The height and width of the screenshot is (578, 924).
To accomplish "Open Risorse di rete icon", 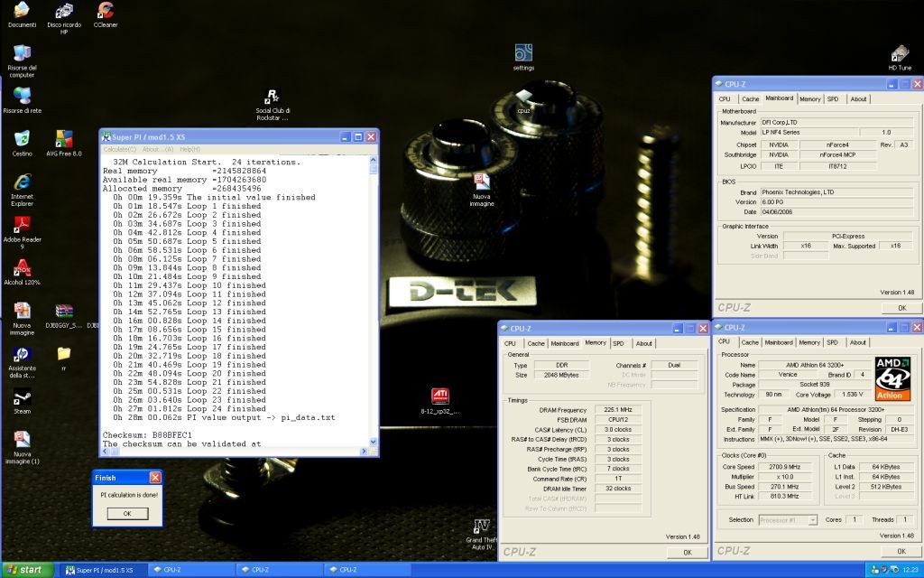I will coord(22,99).
